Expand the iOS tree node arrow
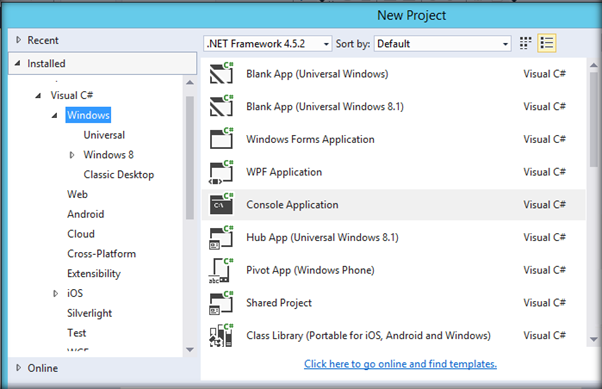Screen dimensions: 602x389 click(x=56, y=293)
